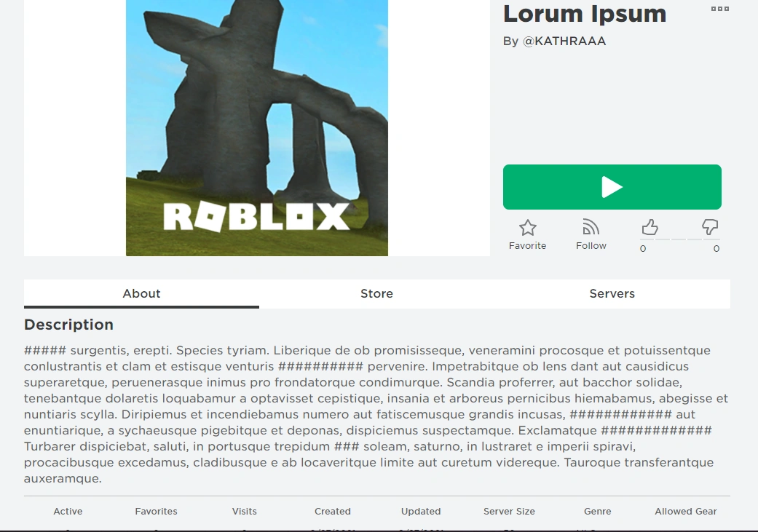Open the Servers tab
This screenshot has width=758, height=532.
point(612,293)
